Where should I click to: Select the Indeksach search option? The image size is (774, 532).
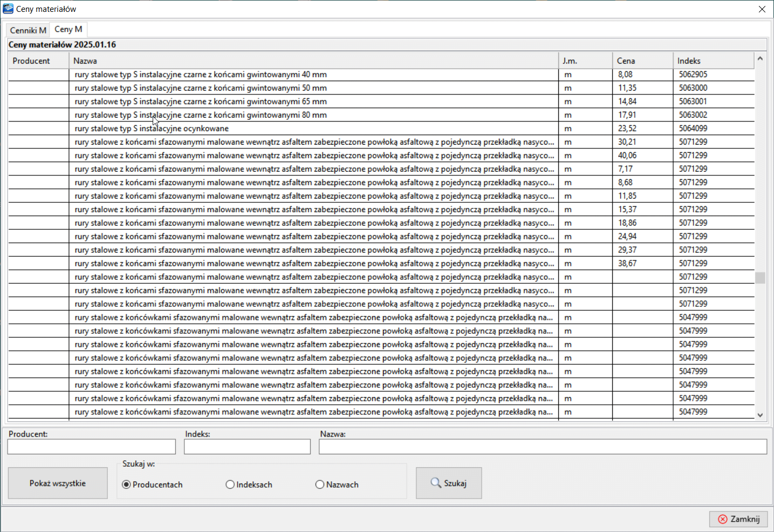(230, 485)
